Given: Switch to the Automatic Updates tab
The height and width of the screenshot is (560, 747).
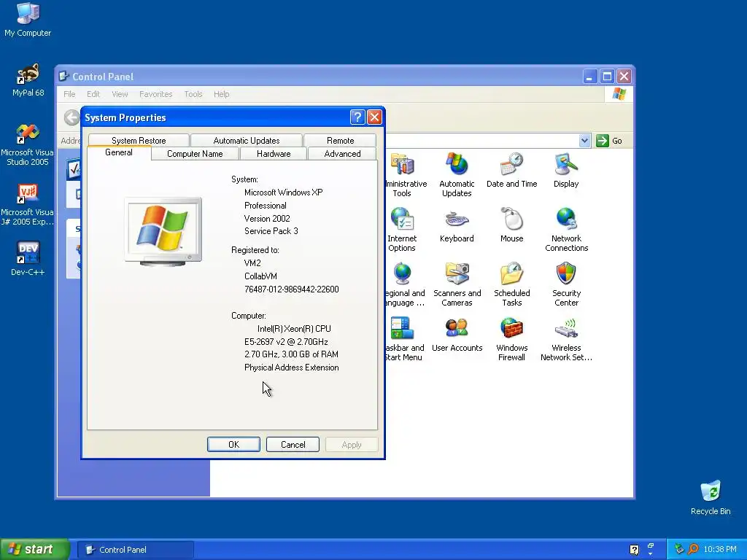Looking at the screenshot, I should click(x=247, y=141).
